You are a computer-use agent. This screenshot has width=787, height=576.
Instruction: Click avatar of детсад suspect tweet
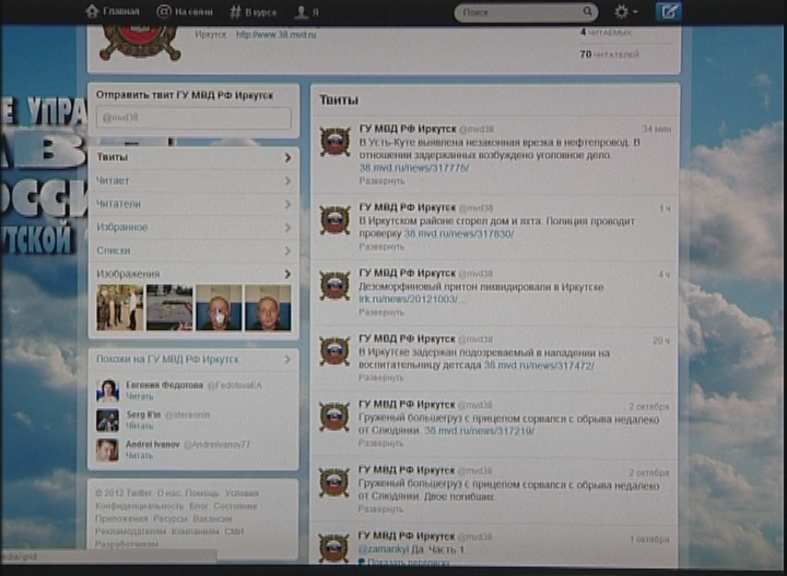[335, 351]
